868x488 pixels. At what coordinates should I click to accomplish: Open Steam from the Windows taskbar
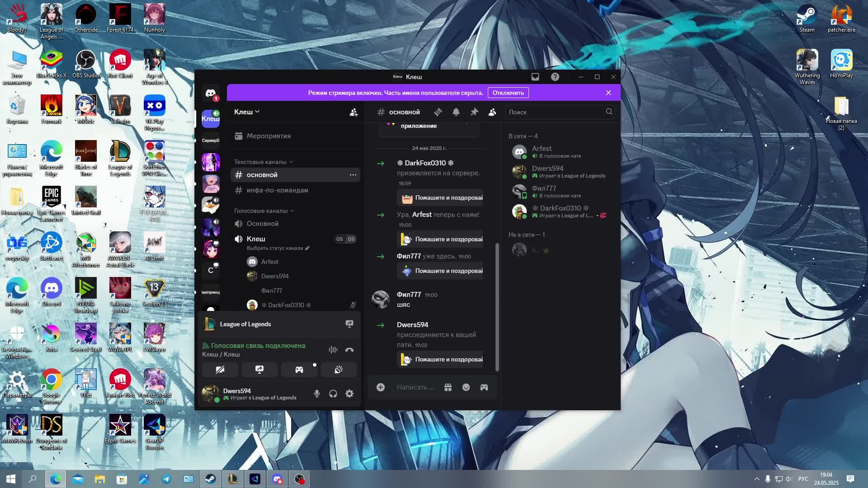pos(211,479)
